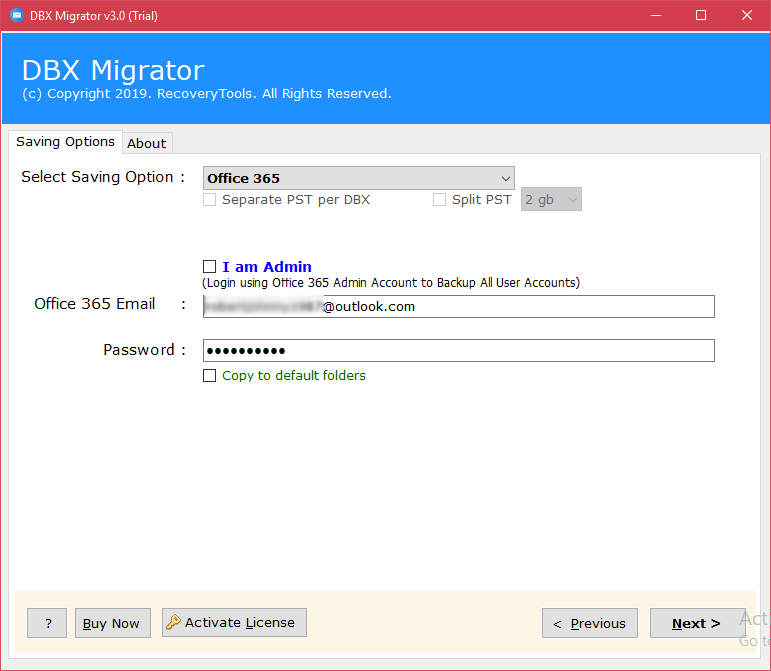The width and height of the screenshot is (771, 671).
Task: Go back with the Previous button
Action: click(x=590, y=623)
